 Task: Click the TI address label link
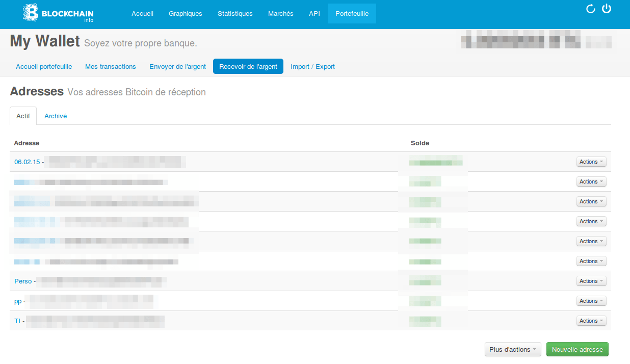tap(17, 321)
